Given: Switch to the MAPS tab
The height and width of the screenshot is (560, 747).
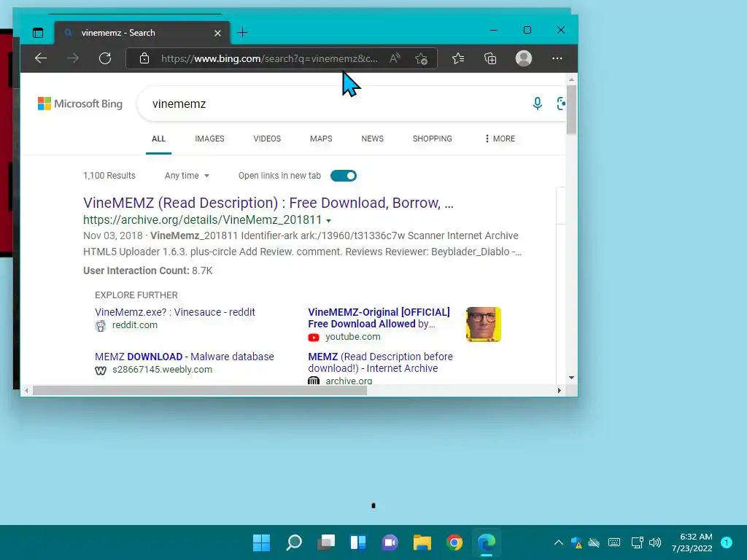Looking at the screenshot, I should tap(321, 139).
